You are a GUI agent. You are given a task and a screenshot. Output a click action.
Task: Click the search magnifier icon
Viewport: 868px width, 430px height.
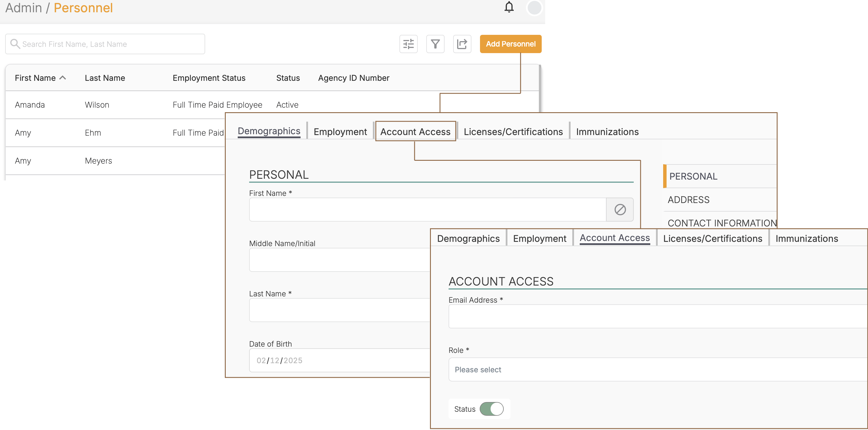[x=15, y=44]
